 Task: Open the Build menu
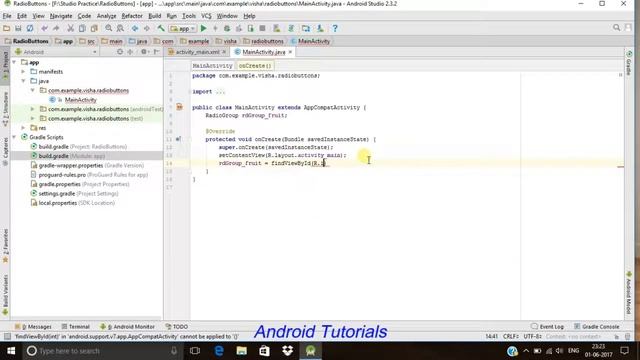coord(154,16)
